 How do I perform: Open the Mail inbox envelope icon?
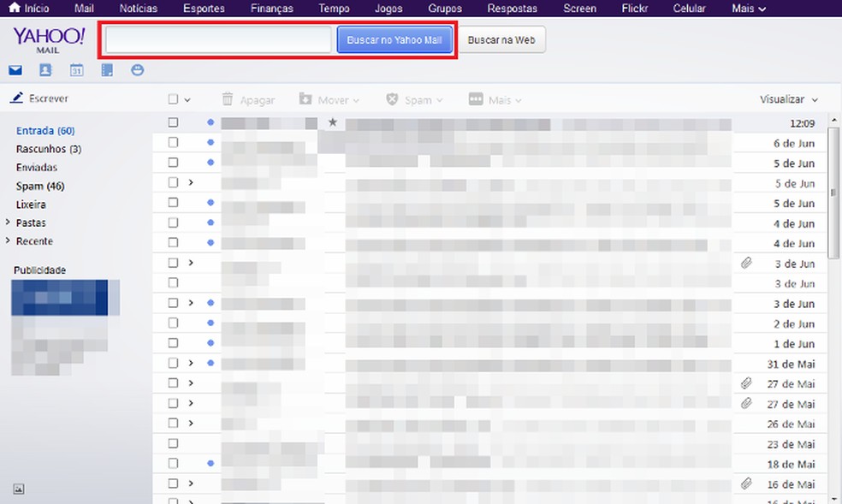click(15, 70)
